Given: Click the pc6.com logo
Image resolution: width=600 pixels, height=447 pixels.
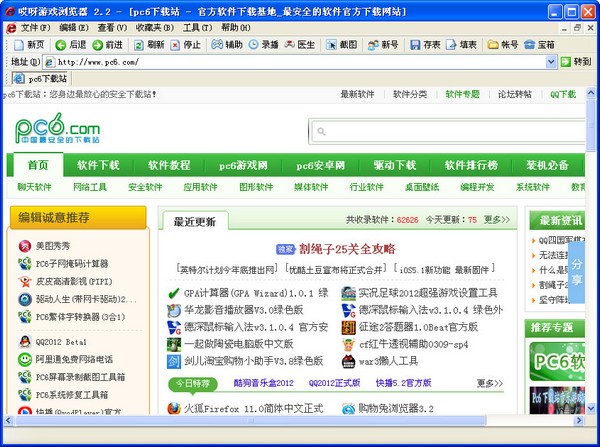Looking at the screenshot, I should (57, 128).
